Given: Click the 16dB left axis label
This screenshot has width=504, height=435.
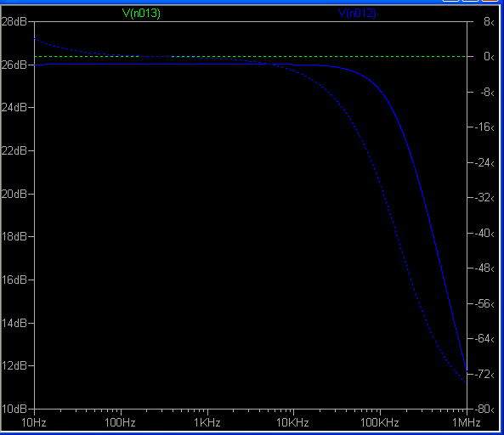Looking at the screenshot, I should 14,280.
